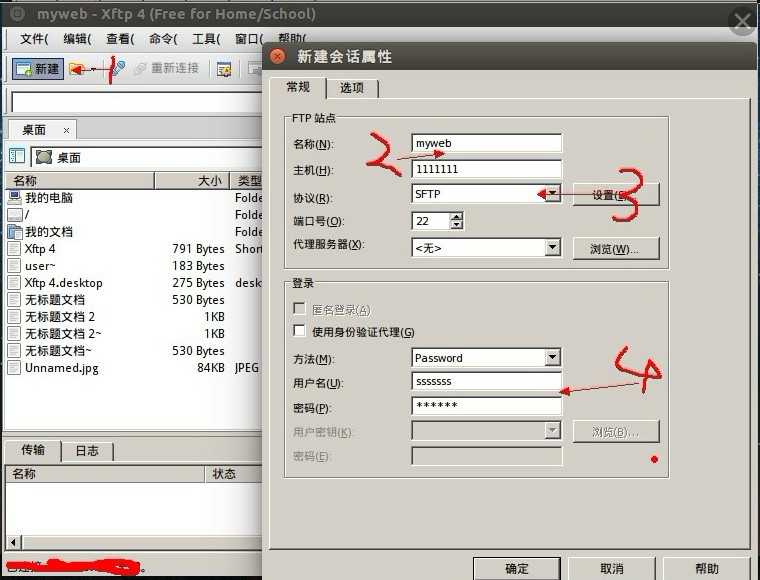Open the 方法 Password dropdown
The height and width of the screenshot is (580, 760).
point(552,358)
